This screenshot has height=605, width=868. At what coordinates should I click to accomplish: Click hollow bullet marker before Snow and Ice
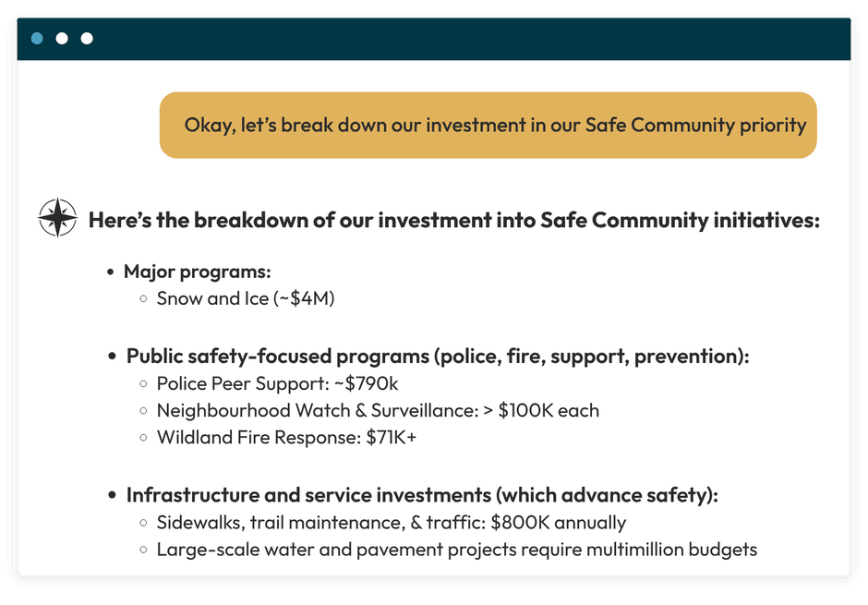(x=143, y=298)
